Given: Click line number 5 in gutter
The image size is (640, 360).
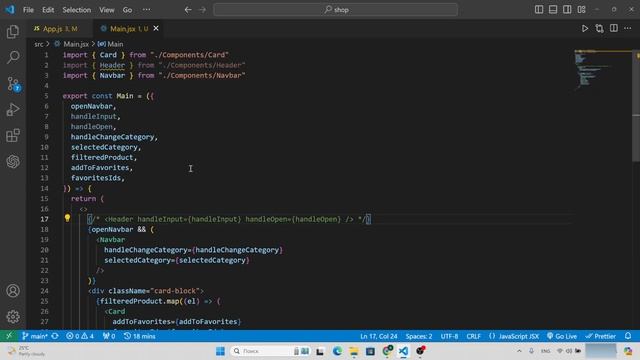Looking at the screenshot, I should (x=46, y=96).
